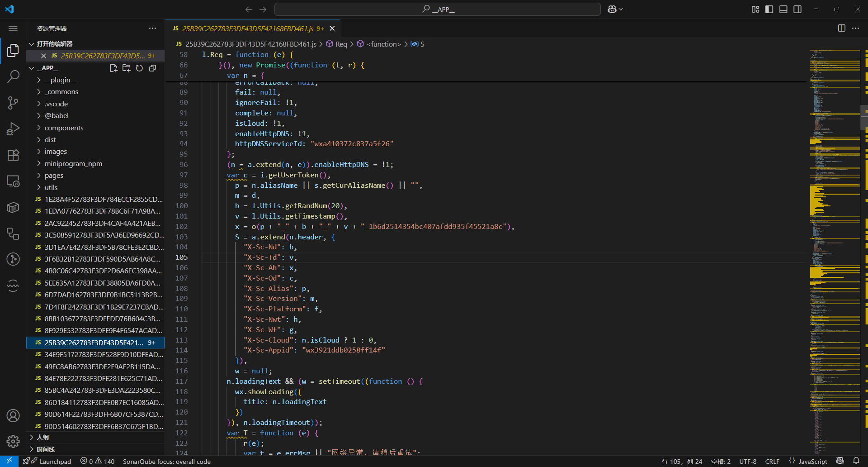Refresh the explorer file tree
Image resolution: width=868 pixels, height=467 pixels.
point(140,68)
